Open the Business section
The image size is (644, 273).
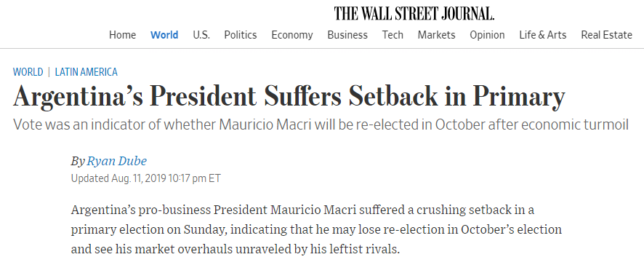[x=347, y=35]
